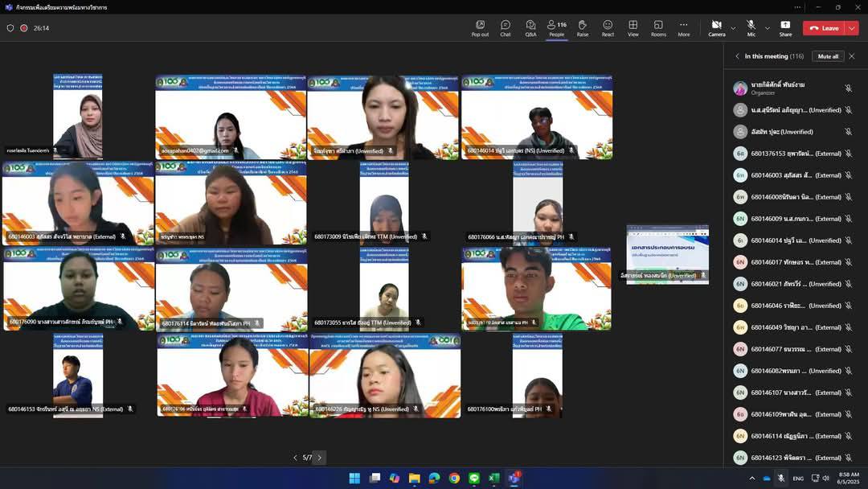Click the Pop out icon
This screenshot has width=868, height=489.
tap(480, 28)
